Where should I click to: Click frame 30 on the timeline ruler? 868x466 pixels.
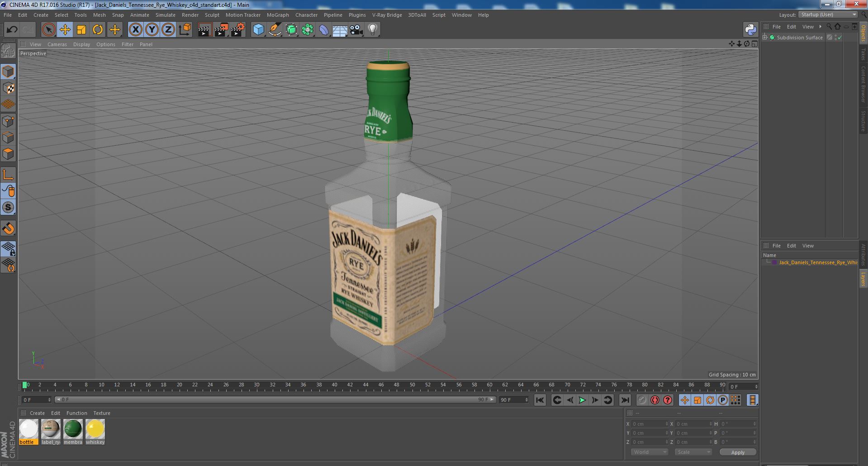point(256,385)
